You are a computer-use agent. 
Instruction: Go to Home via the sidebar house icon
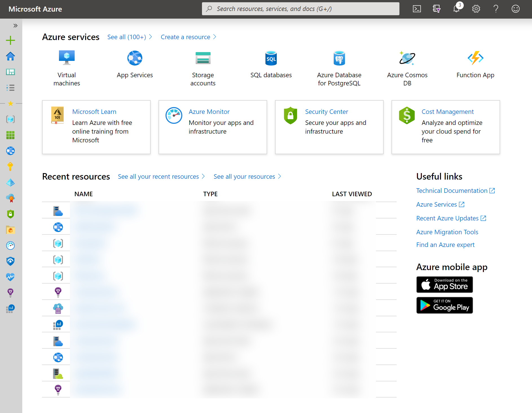[10, 56]
